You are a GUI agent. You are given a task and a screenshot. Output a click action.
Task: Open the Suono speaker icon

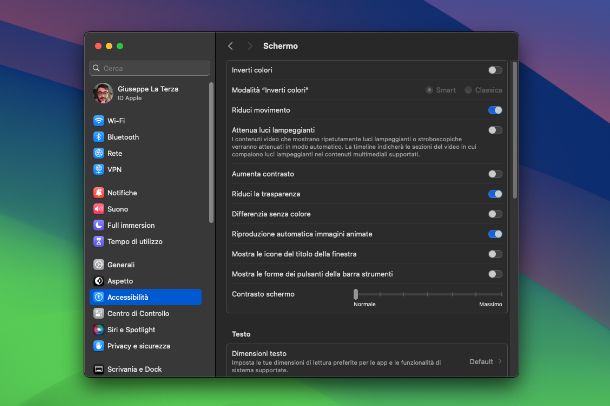(x=99, y=209)
